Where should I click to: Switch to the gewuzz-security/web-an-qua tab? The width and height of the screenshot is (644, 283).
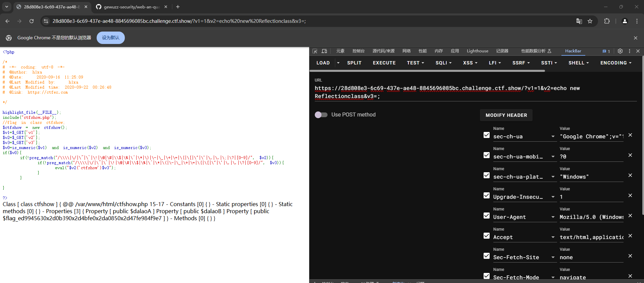[131, 7]
